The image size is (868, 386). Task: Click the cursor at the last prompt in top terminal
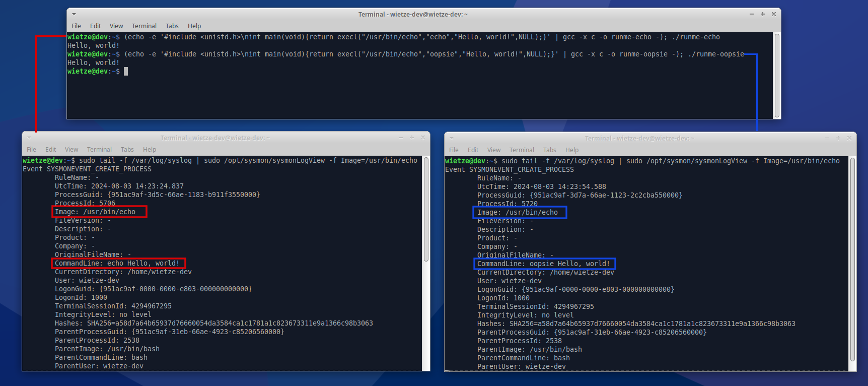pyautogui.click(x=126, y=72)
